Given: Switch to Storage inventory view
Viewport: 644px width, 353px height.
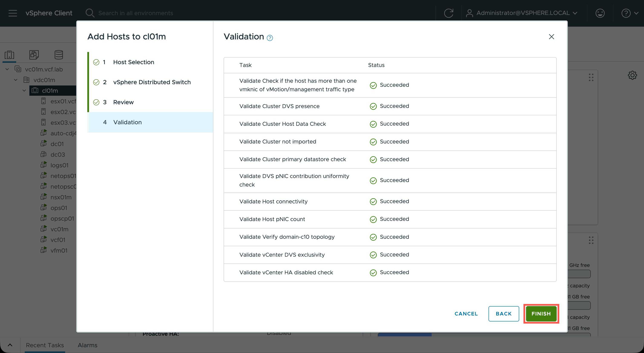Looking at the screenshot, I should 59,55.
